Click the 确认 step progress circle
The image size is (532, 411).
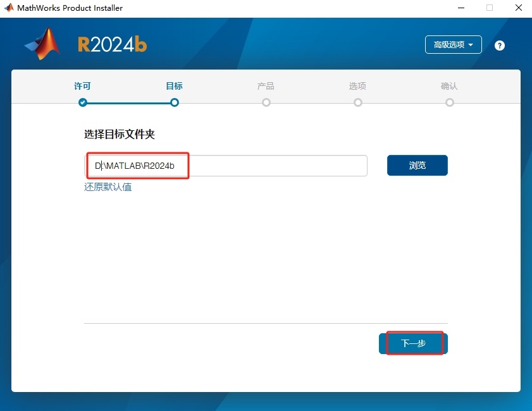tap(450, 102)
